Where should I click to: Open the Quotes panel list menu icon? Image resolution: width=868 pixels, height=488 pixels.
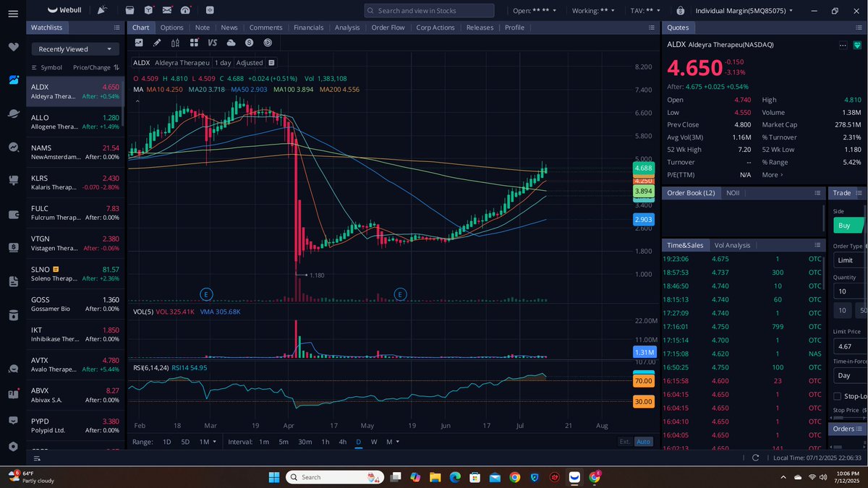858,27
